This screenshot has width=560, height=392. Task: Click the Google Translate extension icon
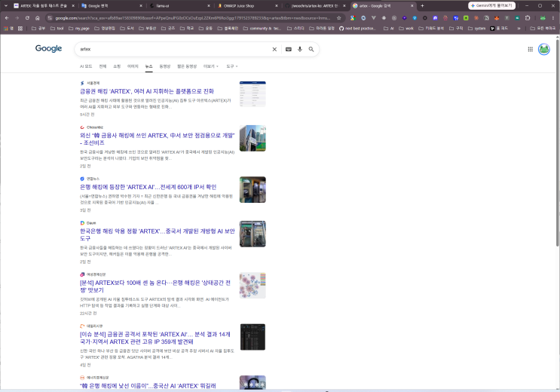click(352, 18)
